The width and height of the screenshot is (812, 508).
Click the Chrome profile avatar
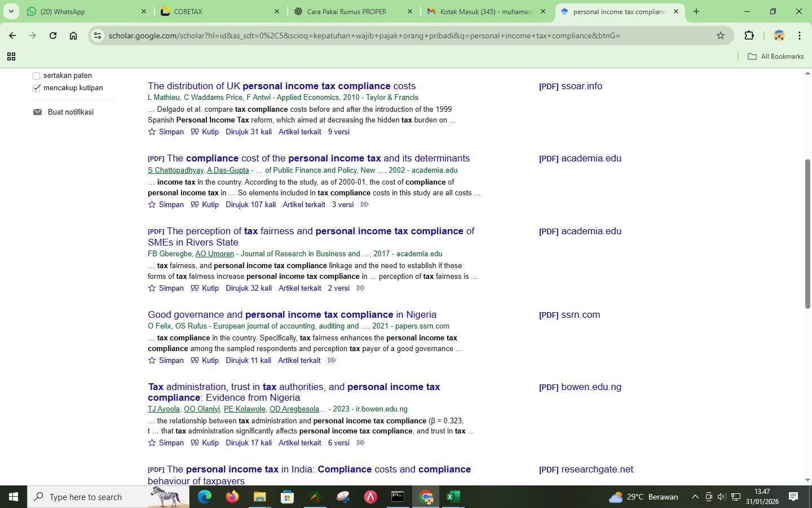[x=779, y=35]
